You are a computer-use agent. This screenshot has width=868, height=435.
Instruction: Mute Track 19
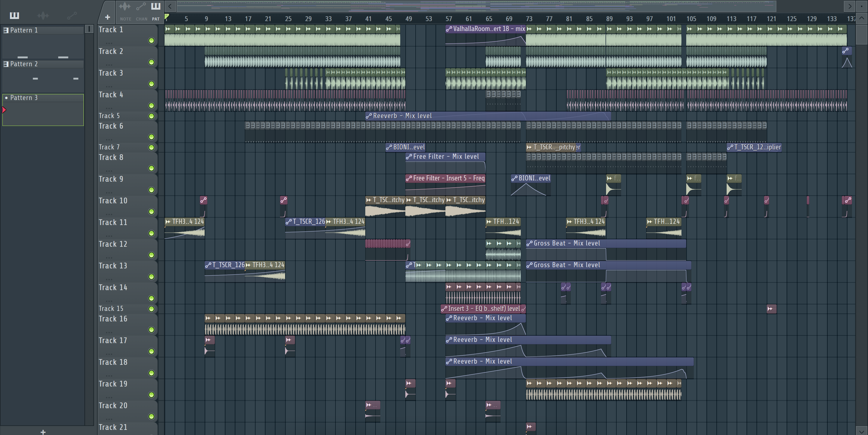pos(152,395)
